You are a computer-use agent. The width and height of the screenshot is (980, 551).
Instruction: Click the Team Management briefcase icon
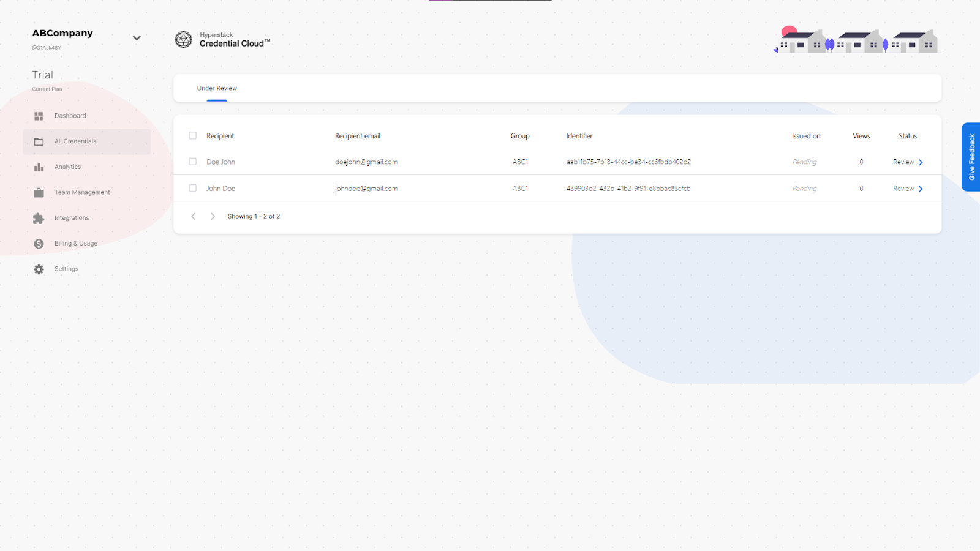coord(39,192)
